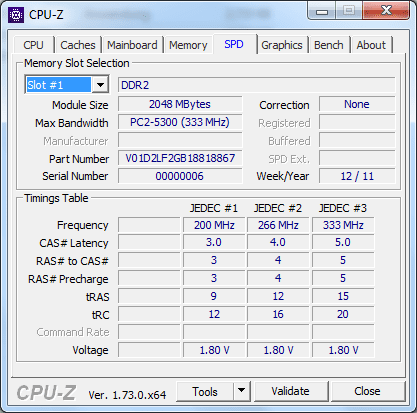This screenshot has height=413, width=417.
Task: Click the empty Manufacturer field
Action: pos(180,140)
